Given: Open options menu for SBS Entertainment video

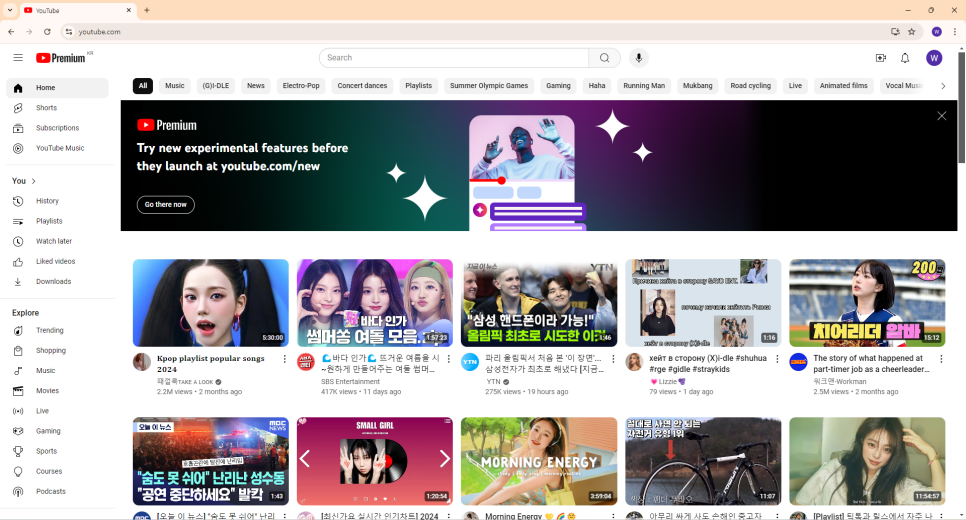Looking at the screenshot, I should (x=448, y=359).
